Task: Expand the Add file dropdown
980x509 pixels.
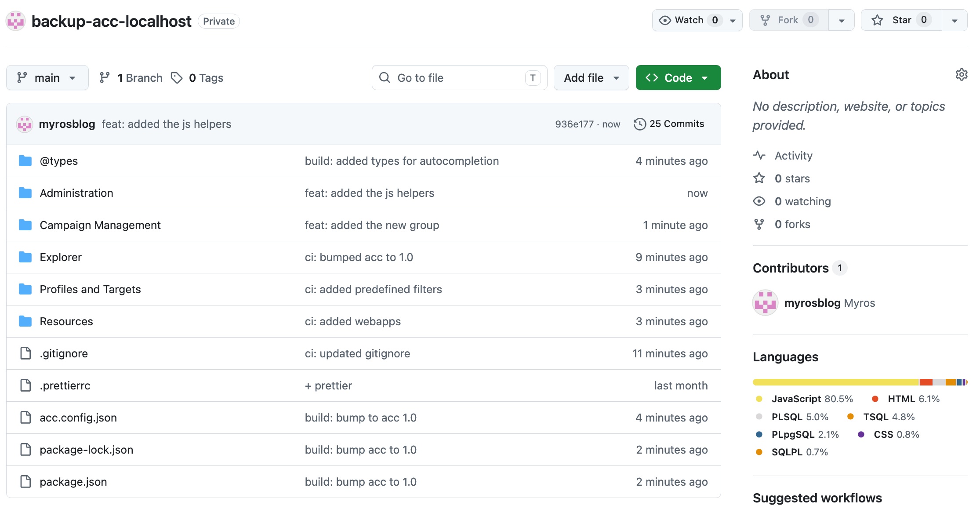Action: click(x=591, y=78)
